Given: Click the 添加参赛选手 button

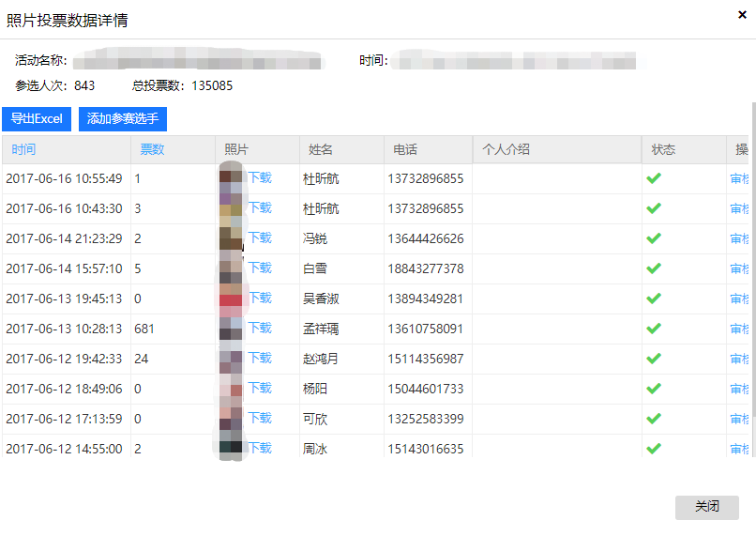Looking at the screenshot, I should (123, 118).
